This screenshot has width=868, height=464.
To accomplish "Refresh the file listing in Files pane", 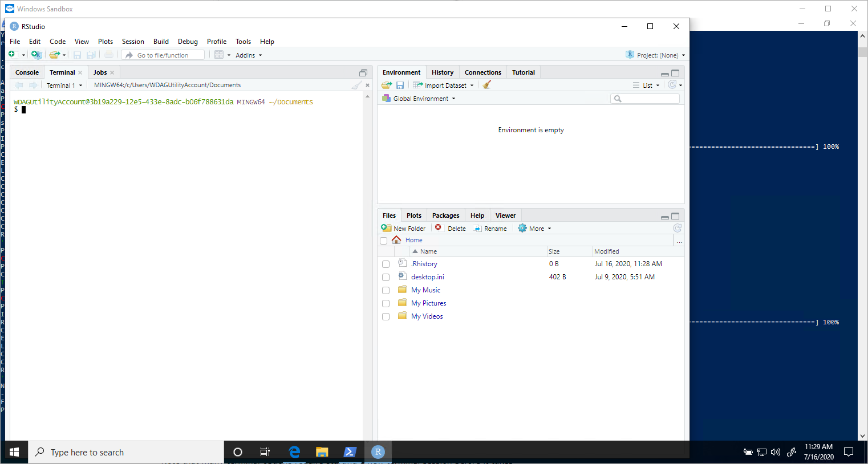I will point(676,227).
